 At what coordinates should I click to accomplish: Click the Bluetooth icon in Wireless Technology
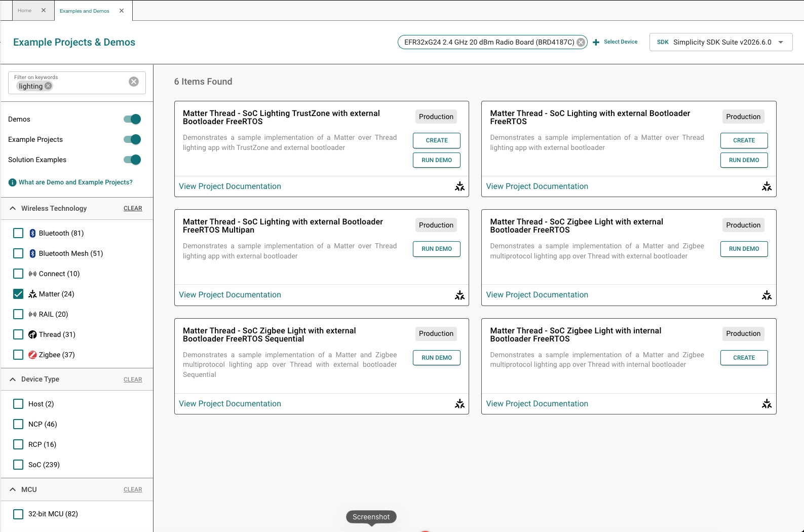[32, 233]
